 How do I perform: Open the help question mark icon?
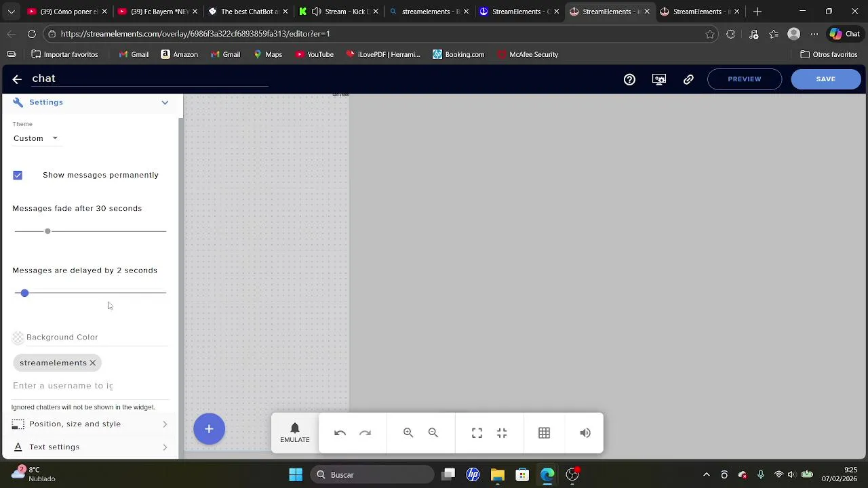(629, 79)
